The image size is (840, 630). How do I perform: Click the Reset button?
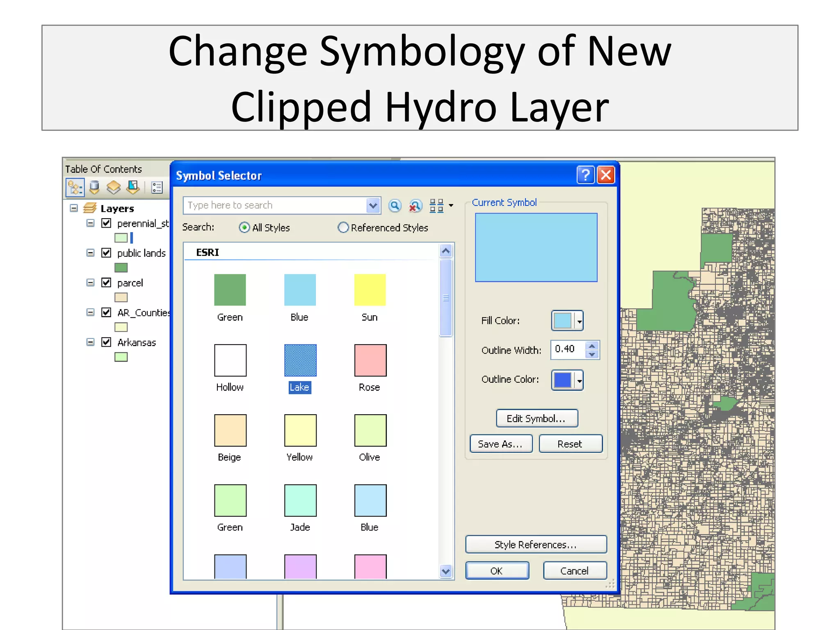point(571,444)
